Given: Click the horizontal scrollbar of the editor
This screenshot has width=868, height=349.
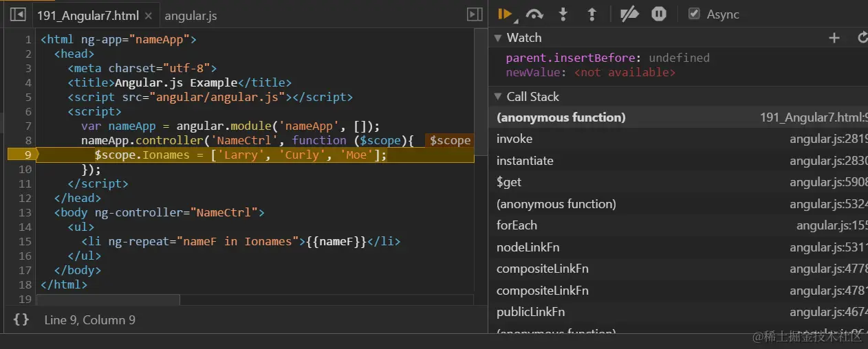Looking at the screenshot, I should click(x=108, y=300).
